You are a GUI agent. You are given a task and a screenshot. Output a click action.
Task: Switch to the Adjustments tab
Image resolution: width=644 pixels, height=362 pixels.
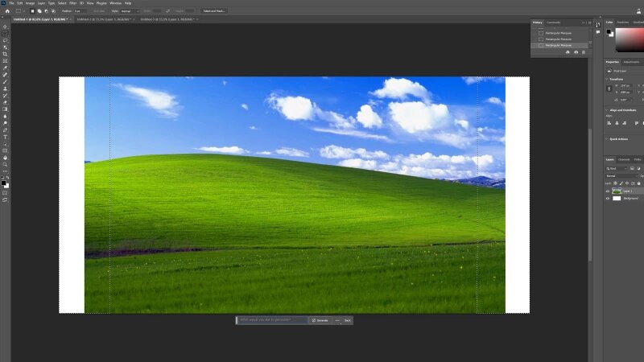[631, 62]
